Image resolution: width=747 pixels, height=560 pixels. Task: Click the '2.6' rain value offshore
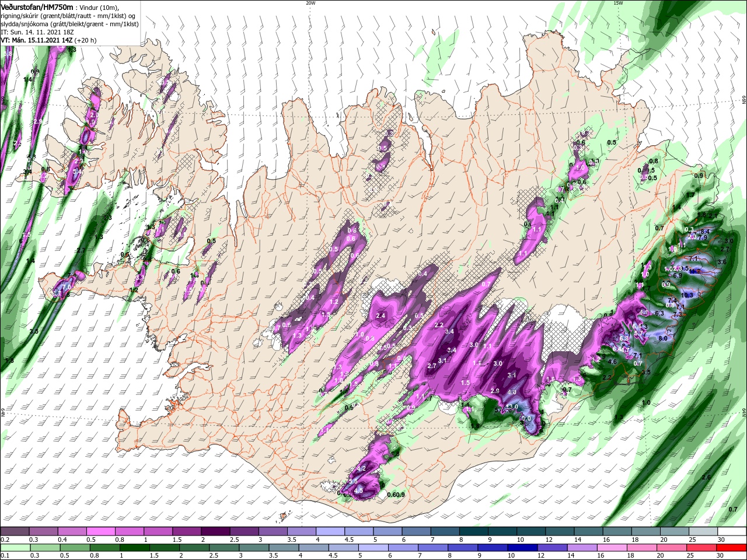706,477
